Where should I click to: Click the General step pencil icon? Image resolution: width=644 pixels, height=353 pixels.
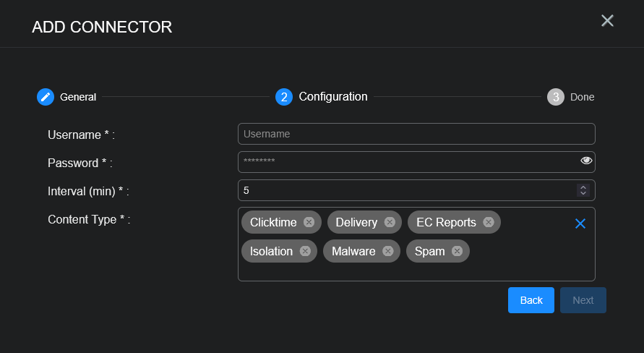click(46, 97)
